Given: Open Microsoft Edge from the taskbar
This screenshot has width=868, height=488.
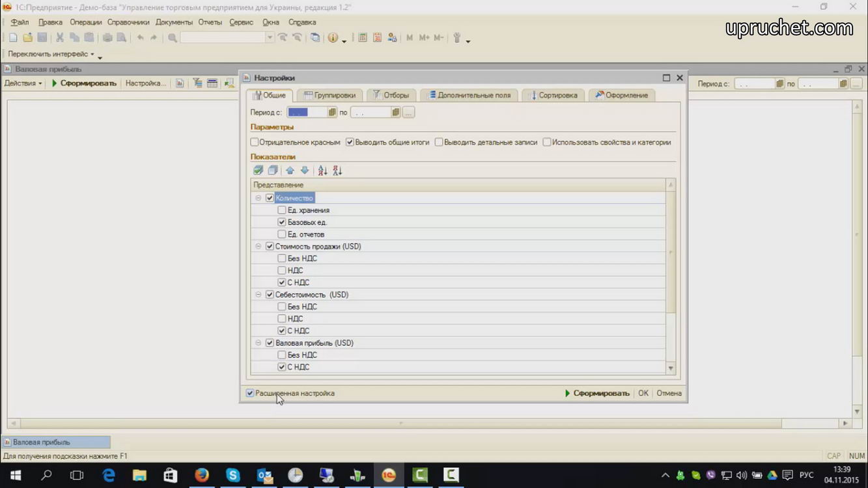Looking at the screenshot, I should point(108,476).
